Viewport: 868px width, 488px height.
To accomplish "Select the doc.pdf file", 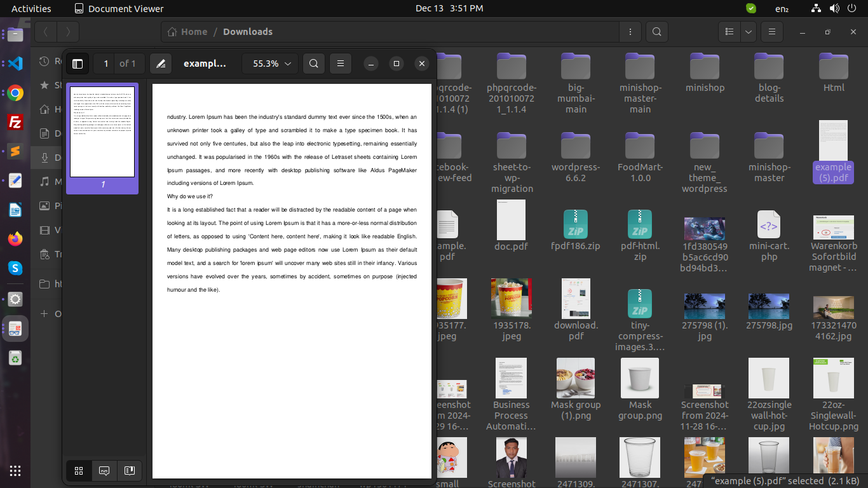I will (511, 226).
